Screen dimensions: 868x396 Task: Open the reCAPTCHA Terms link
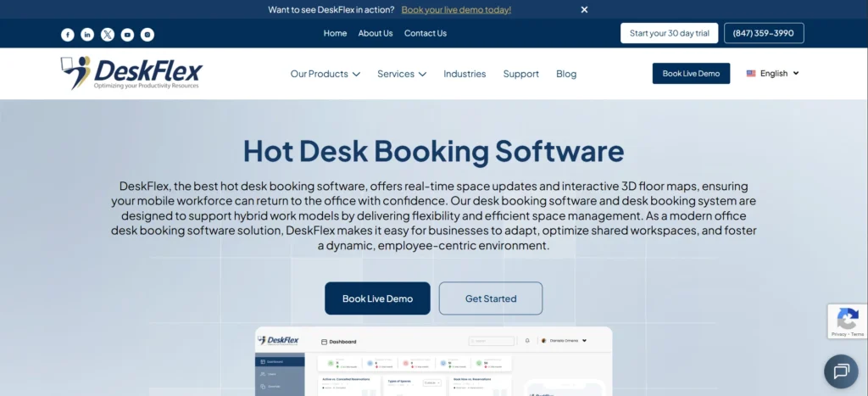pos(858,334)
